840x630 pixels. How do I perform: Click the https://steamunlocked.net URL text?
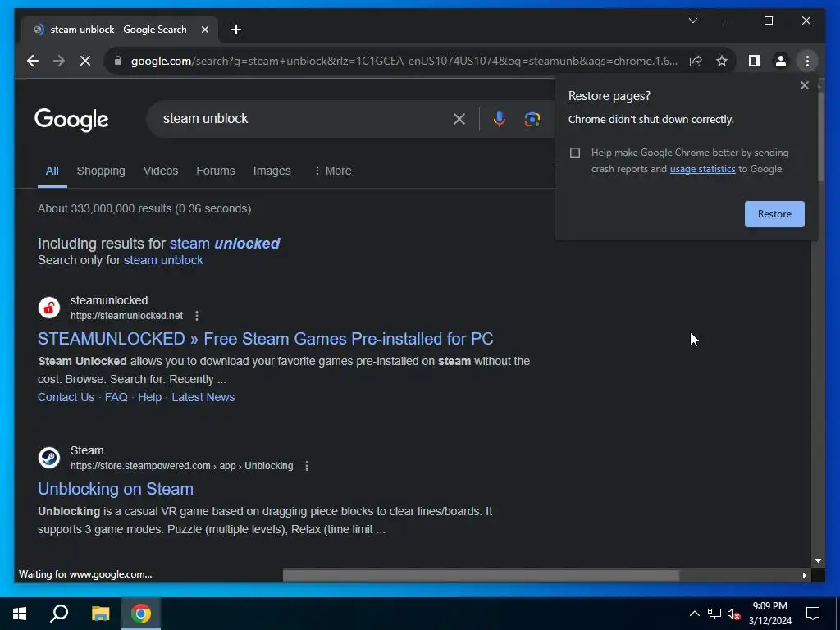pyautogui.click(x=126, y=316)
